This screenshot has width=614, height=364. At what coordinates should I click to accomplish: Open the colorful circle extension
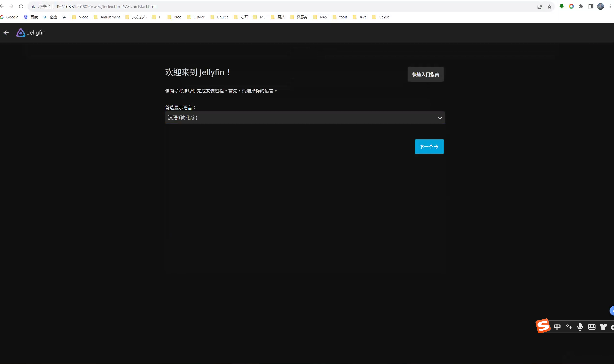tap(571, 7)
